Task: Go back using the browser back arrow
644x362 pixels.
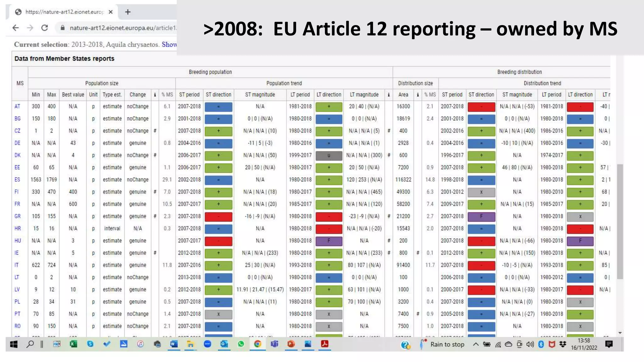Action: (15, 28)
